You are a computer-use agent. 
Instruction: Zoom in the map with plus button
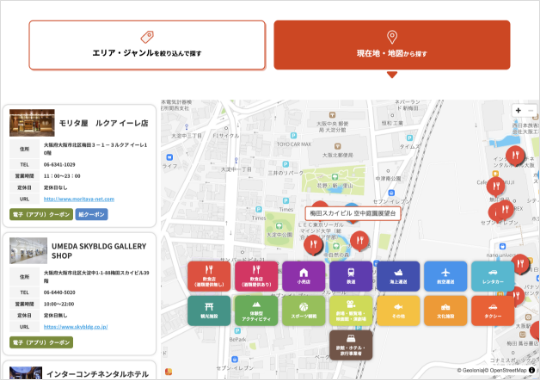click(x=518, y=111)
